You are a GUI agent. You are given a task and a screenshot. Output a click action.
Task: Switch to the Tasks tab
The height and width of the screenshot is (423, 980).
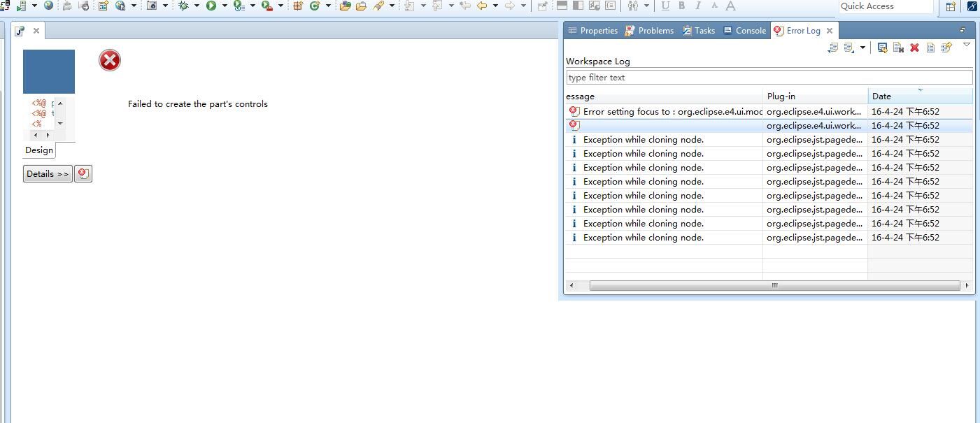699,31
